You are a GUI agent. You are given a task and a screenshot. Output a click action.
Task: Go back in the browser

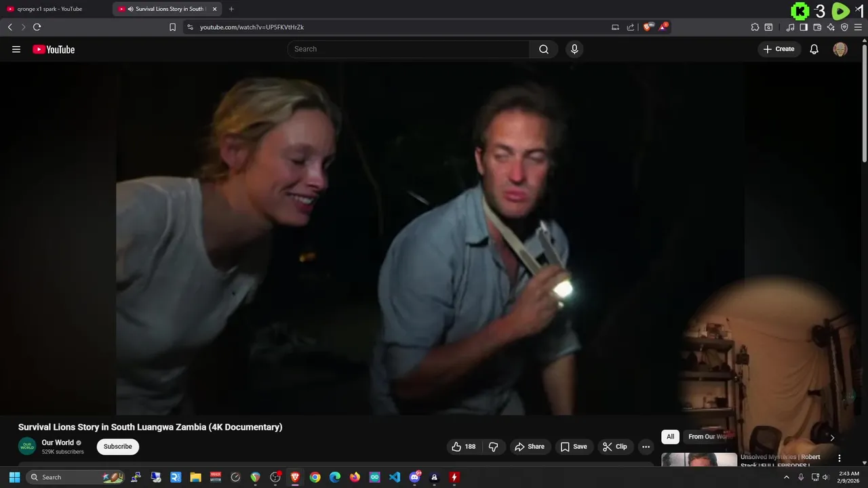(9, 27)
